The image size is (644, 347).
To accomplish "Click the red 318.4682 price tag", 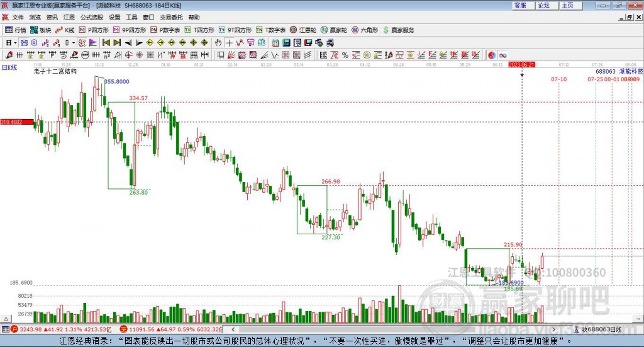I will pos(17,122).
